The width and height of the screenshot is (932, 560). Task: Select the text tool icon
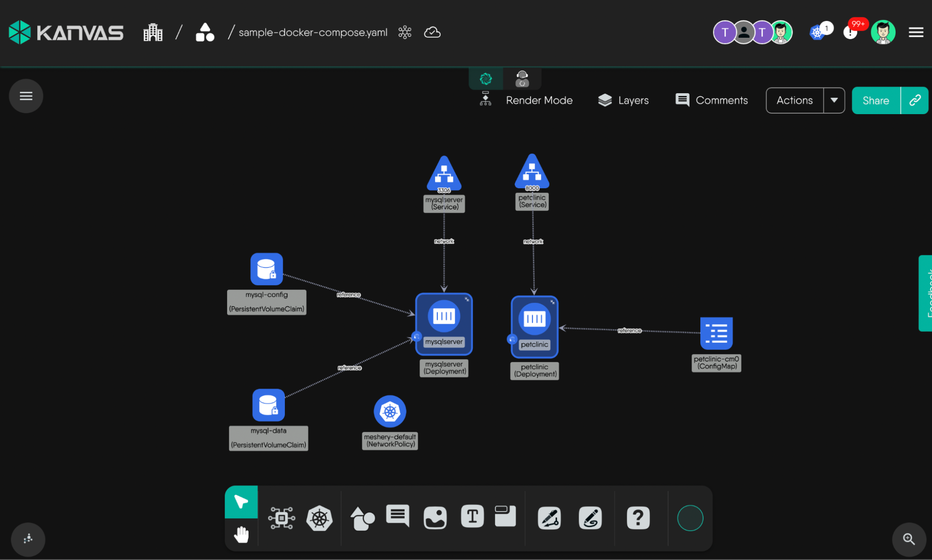472,516
